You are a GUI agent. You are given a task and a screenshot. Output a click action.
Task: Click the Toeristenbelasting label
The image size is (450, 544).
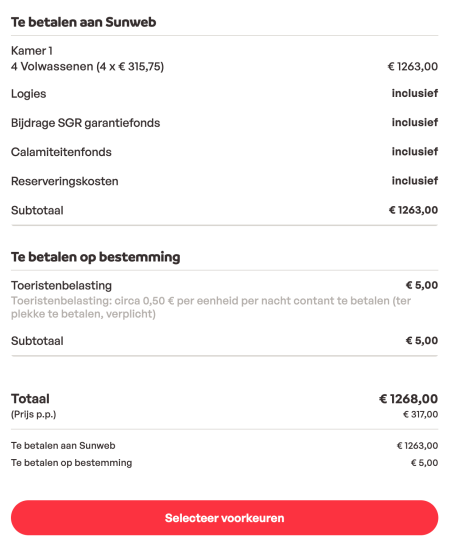tap(61, 286)
